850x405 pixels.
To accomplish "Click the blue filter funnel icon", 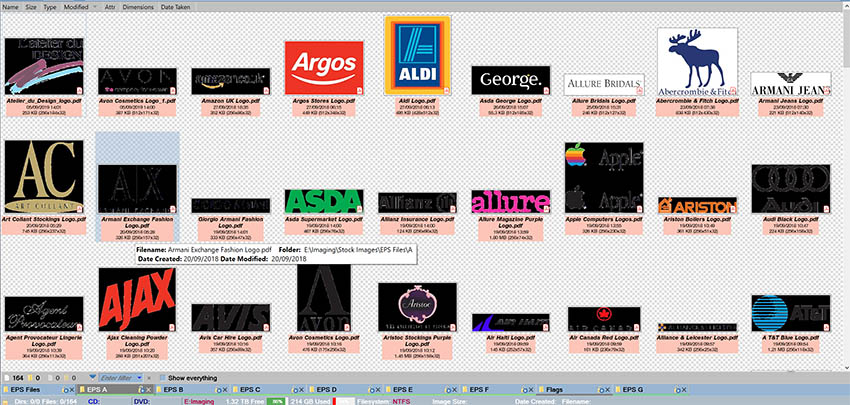I will (x=93, y=377).
